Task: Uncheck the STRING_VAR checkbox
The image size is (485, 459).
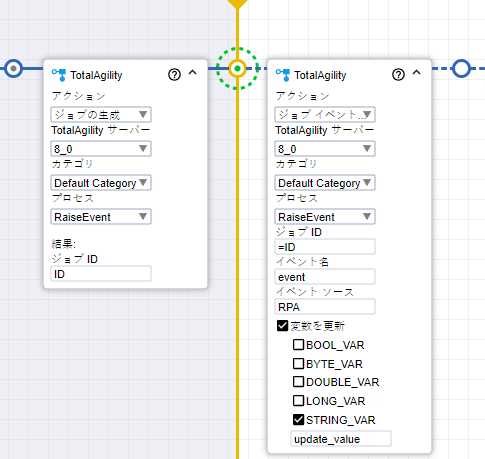Action: click(x=298, y=420)
